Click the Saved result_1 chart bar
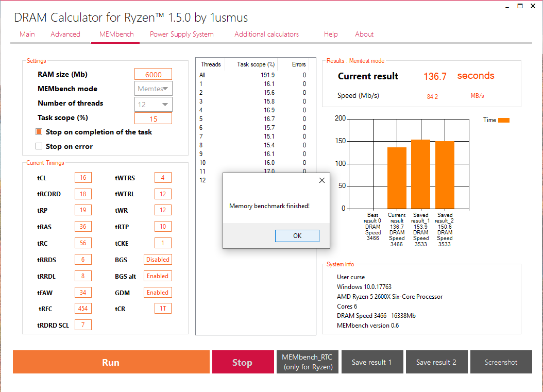Screen dimensions: 543x392 (x=421, y=174)
